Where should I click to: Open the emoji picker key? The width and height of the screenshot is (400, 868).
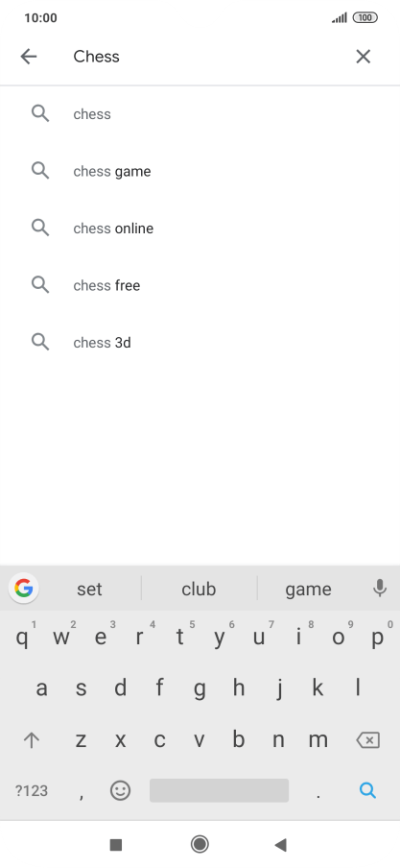coord(120,790)
